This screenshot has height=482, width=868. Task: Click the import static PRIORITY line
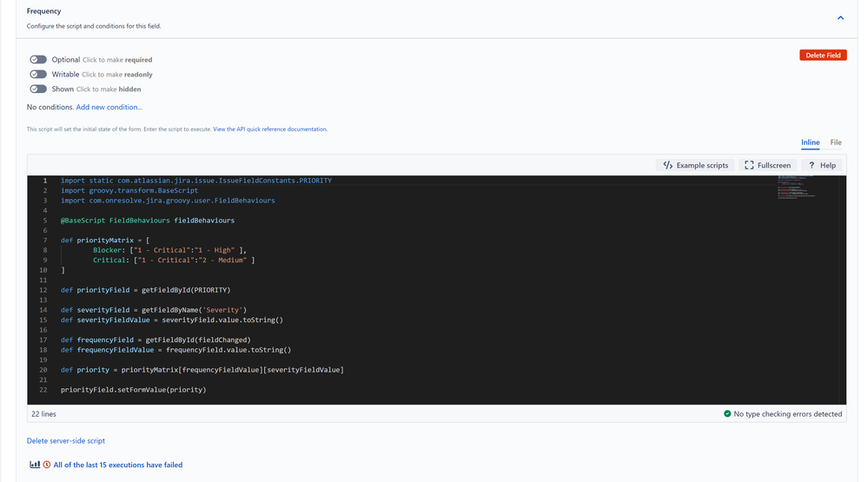(x=196, y=181)
